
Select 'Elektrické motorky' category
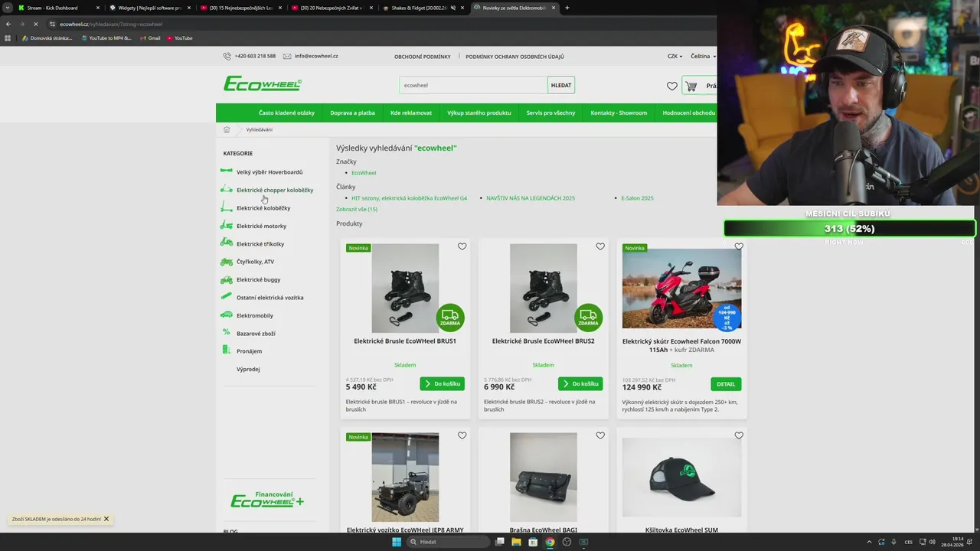[x=261, y=226]
